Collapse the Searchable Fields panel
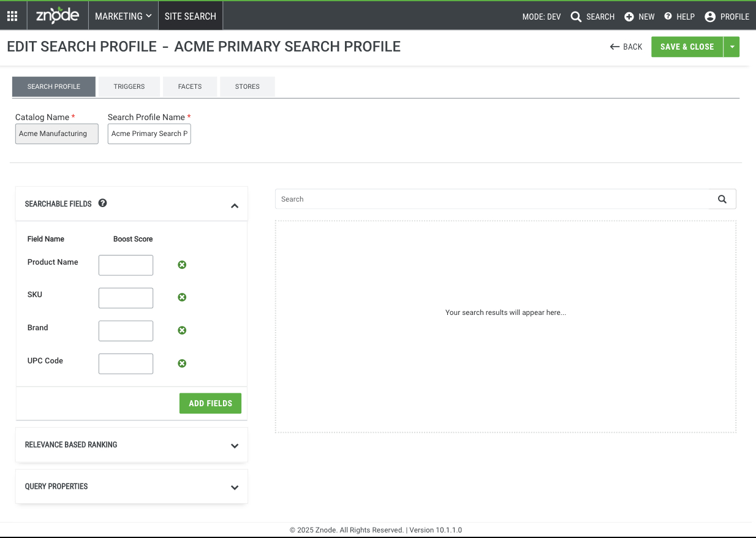The height and width of the screenshot is (538, 756). (x=234, y=206)
